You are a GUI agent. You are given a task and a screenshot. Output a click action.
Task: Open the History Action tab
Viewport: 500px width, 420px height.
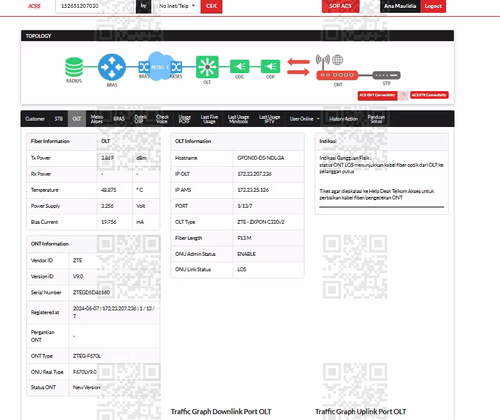point(343,119)
